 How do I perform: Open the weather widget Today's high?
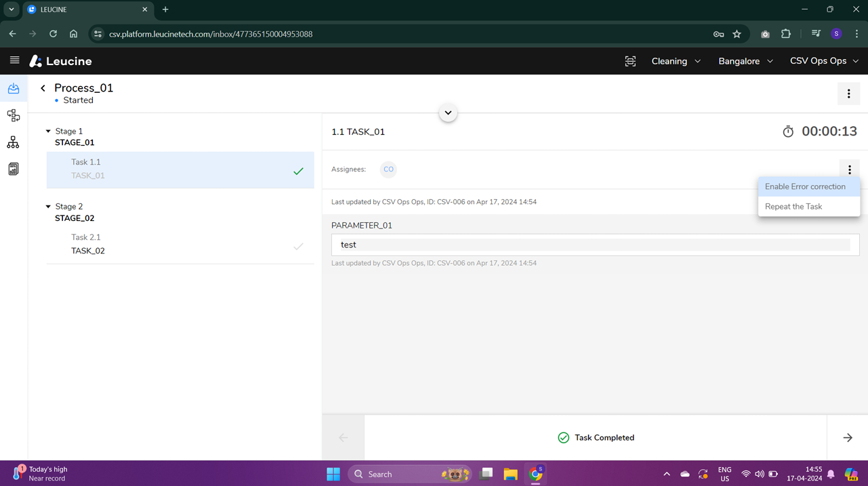tap(41, 474)
